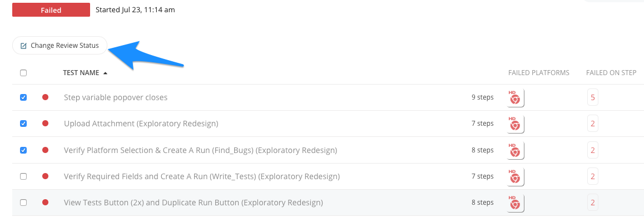Click the Chrome platform icon for Verify Required Fields

coord(516,177)
